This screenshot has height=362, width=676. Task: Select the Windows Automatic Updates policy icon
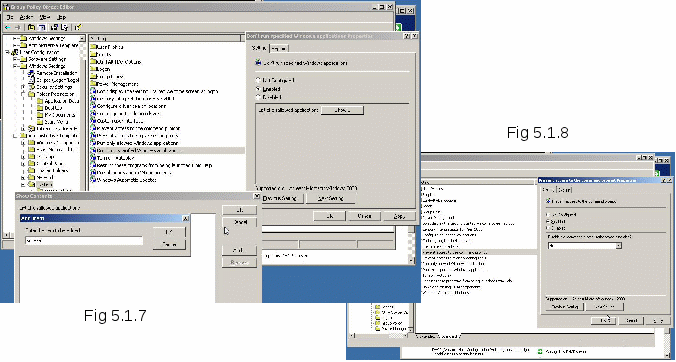click(93, 180)
